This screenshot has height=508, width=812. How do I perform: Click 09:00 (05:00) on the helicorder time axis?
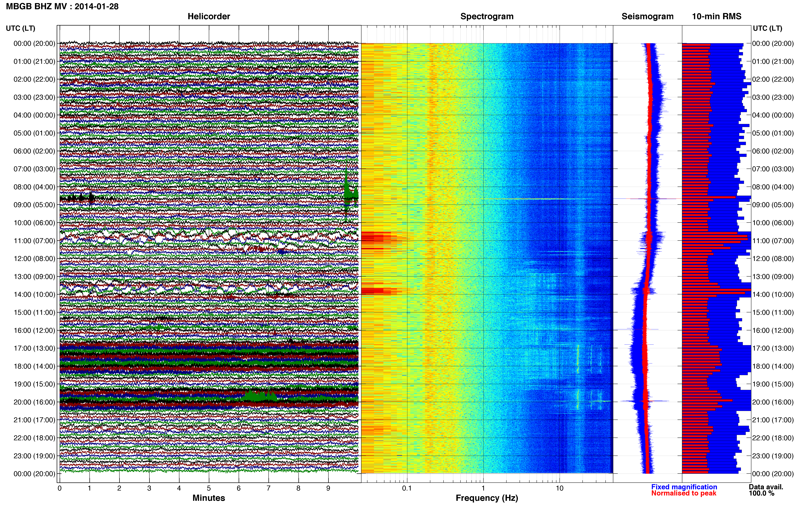point(34,205)
